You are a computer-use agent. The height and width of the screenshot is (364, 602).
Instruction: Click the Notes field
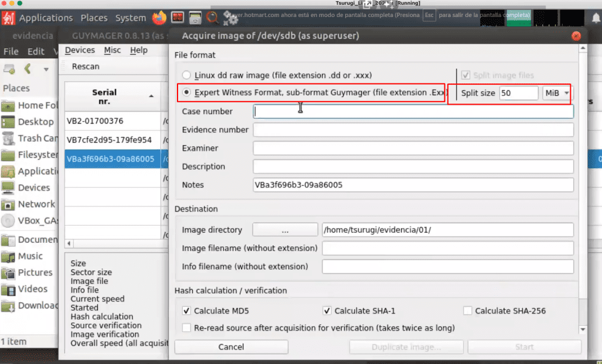[x=413, y=185]
